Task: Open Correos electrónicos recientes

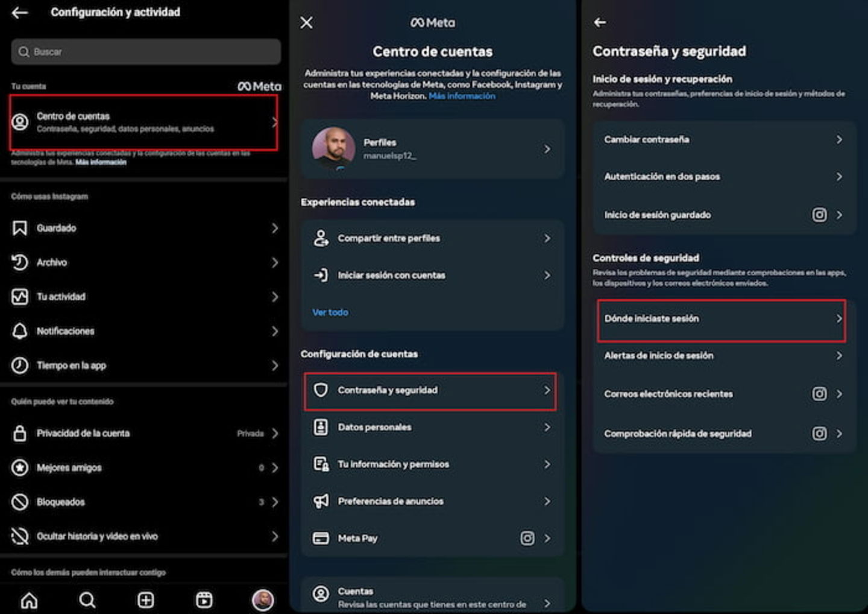Action: (x=723, y=394)
